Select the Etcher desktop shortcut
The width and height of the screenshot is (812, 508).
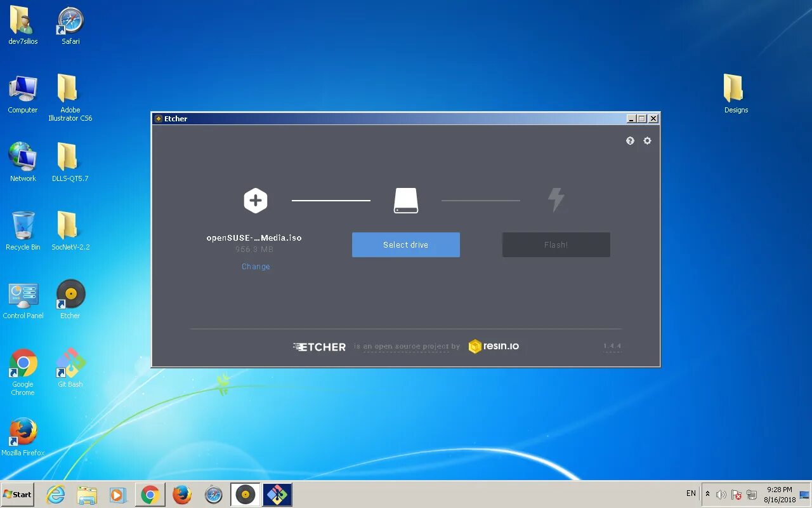tap(70, 300)
